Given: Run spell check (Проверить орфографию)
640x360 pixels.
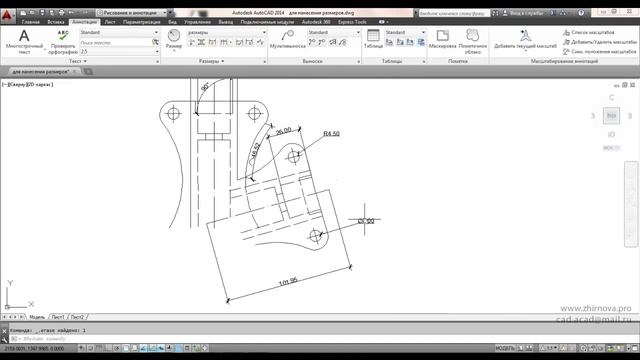Looking at the screenshot, I should pyautogui.click(x=63, y=42).
